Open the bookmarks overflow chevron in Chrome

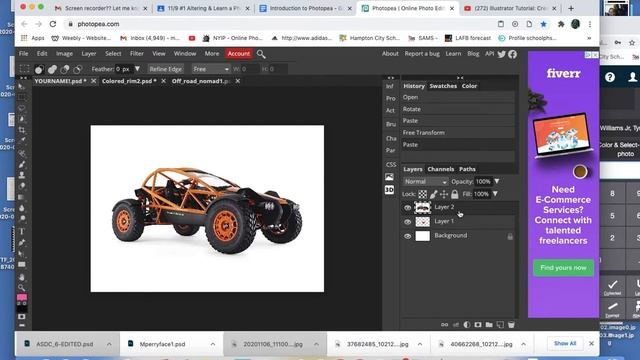click(x=589, y=38)
